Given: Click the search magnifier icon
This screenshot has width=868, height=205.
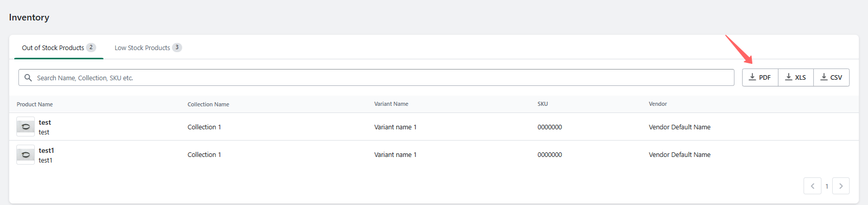Looking at the screenshot, I should tap(28, 78).
